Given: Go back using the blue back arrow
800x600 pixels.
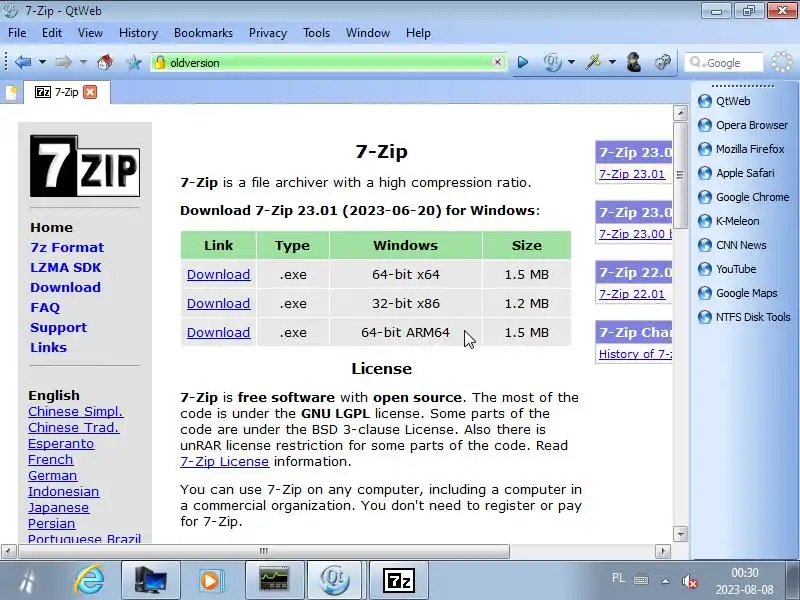Looking at the screenshot, I should [23, 62].
